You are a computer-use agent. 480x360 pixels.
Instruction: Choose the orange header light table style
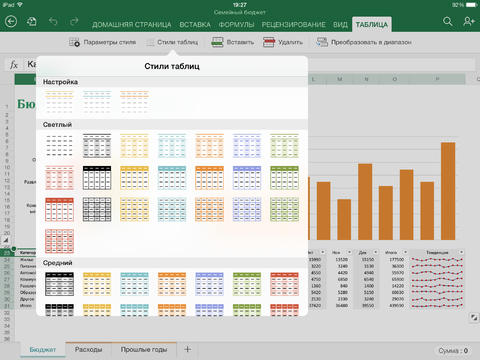click(209, 178)
